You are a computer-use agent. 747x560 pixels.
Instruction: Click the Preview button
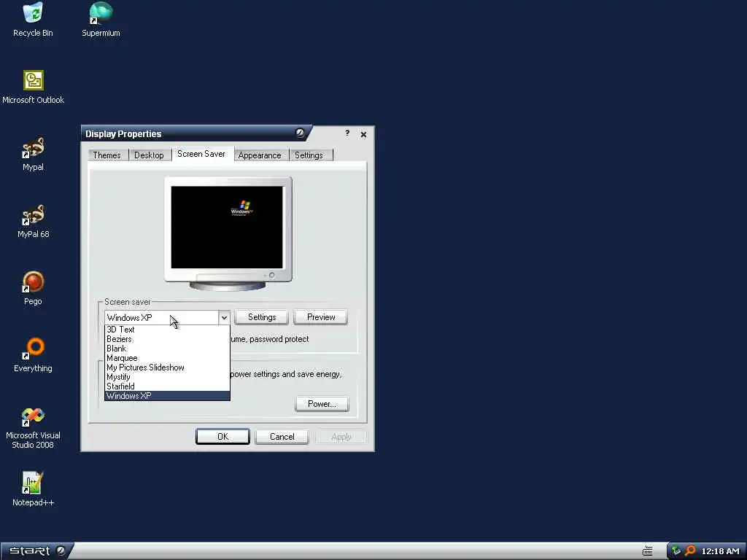pos(321,317)
